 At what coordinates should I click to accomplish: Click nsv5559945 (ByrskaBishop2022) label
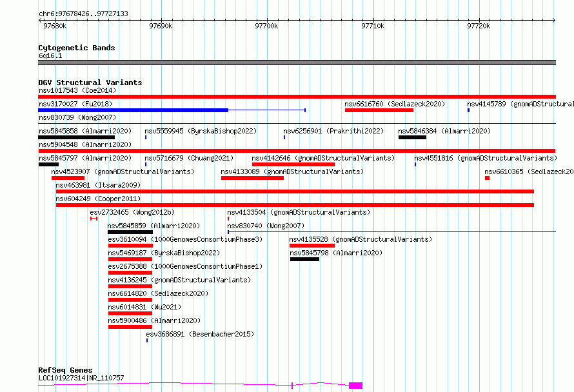[201, 131]
